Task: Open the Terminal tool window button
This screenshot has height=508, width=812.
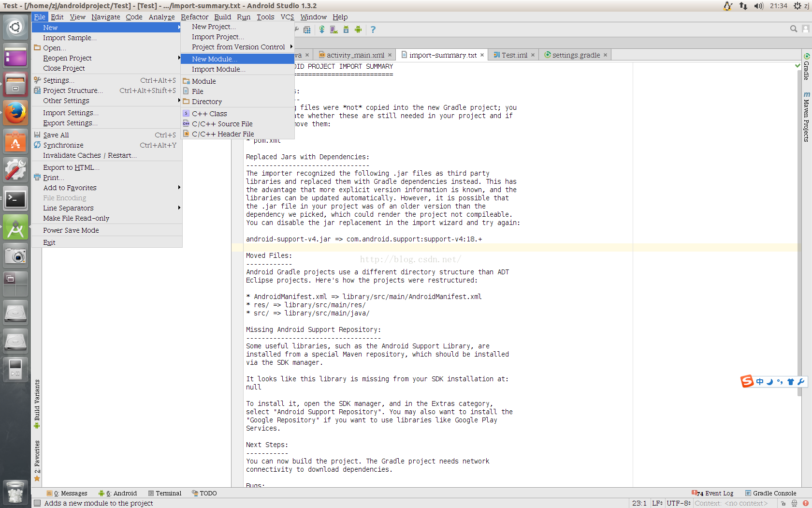Action: [165, 493]
